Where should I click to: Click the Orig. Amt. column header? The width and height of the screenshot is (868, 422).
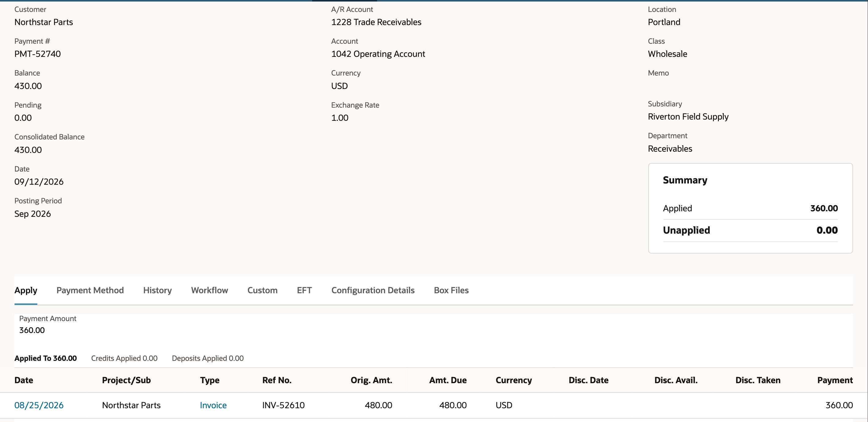[x=371, y=380]
